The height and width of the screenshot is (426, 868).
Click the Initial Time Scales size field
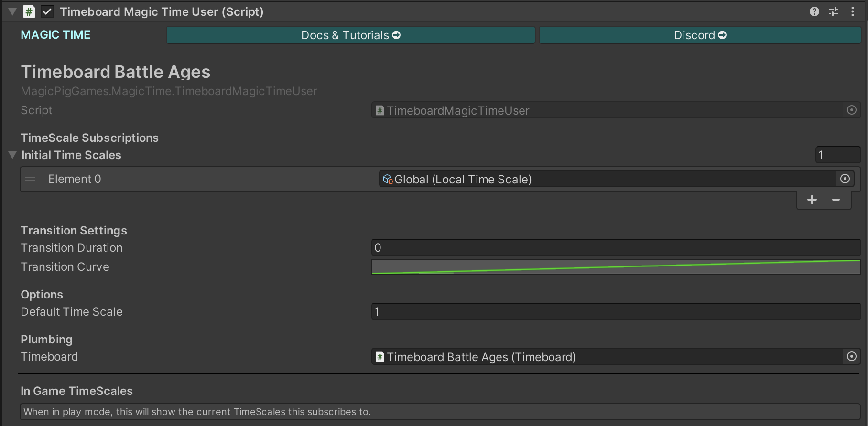pyautogui.click(x=837, y=155)
